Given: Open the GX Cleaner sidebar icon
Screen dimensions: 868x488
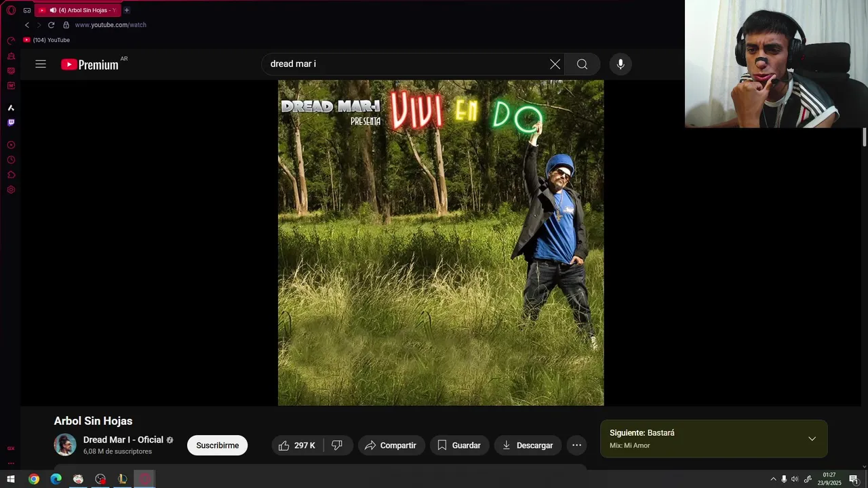Looking at the screenshot, I should (11, 56).
